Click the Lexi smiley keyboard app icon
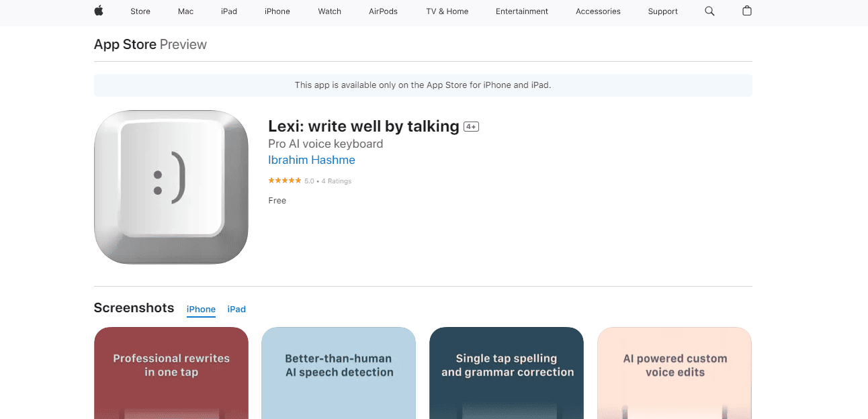The image size is (868, 419). coord(171,187)
